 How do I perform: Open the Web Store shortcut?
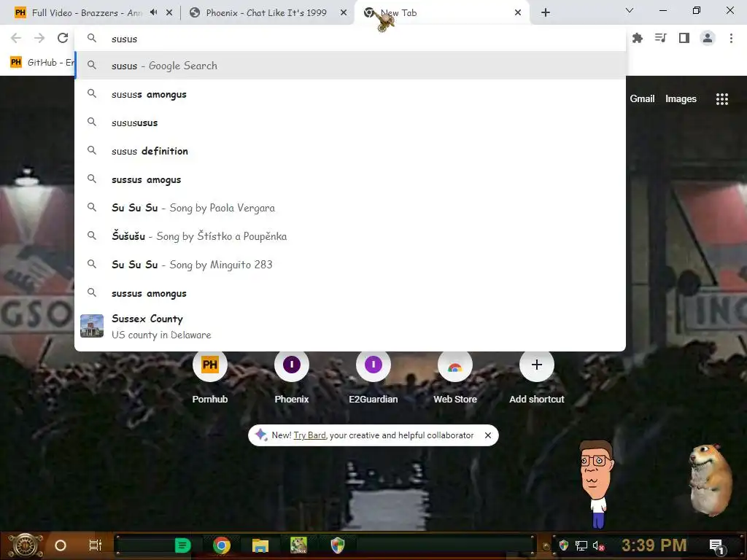point(455,378)
